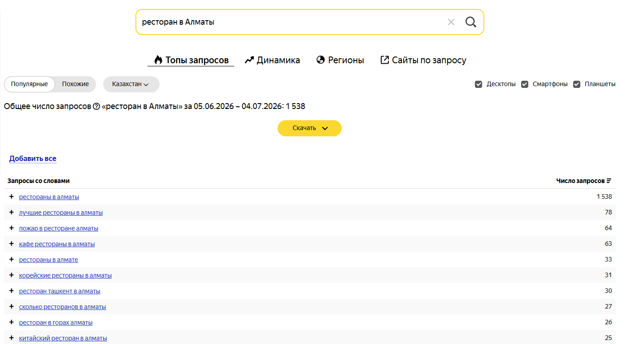Add 'кафе рестораны в алматы' with plus
The width and height of the screenshot is (644, 344).
point(12,244)
